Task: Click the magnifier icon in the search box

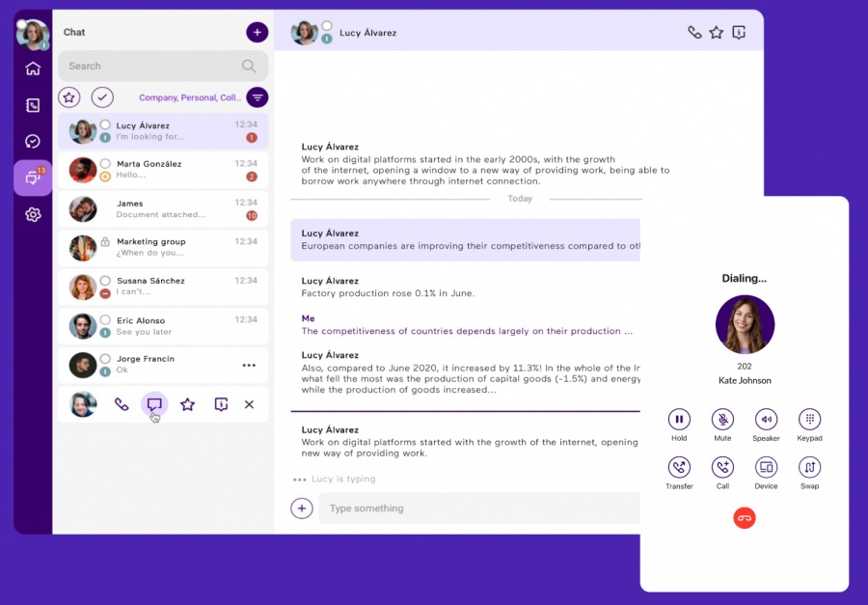Action: tap(249, 66)
